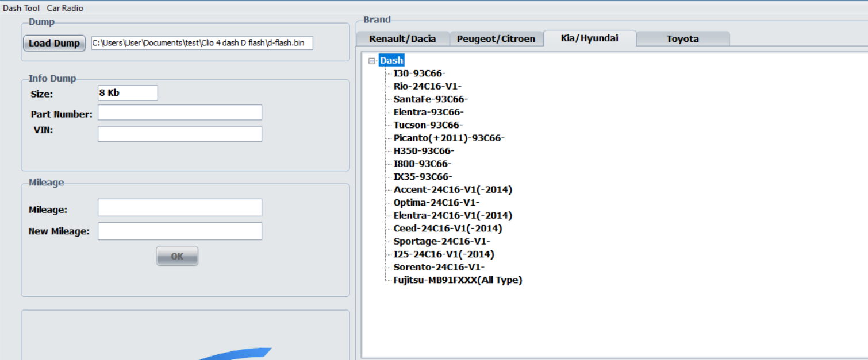Switch to the Renault/Dacia tab
Viewport: 868px width, 360px height.
(402, 39)
